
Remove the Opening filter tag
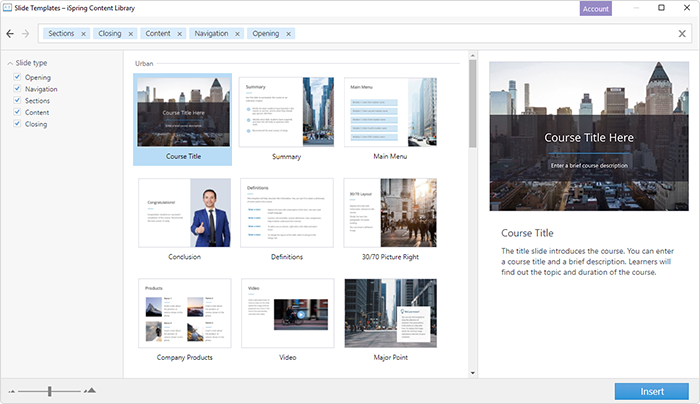point(288,34)
